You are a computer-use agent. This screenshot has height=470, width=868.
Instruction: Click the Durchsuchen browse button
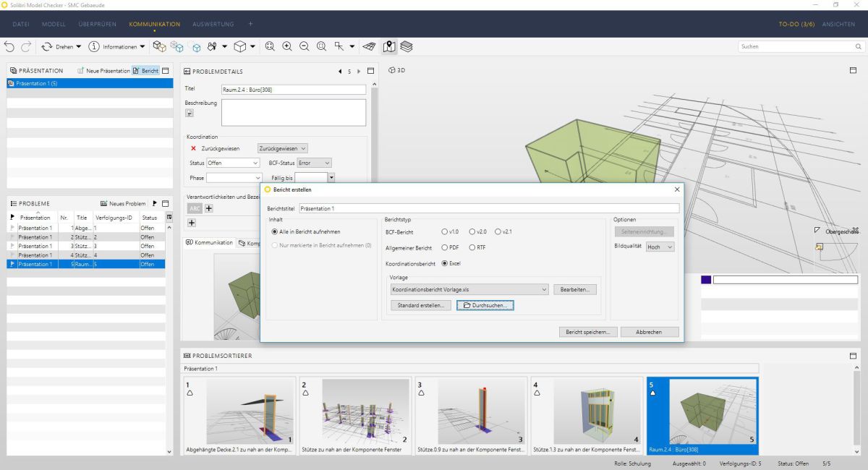[485, 304]
